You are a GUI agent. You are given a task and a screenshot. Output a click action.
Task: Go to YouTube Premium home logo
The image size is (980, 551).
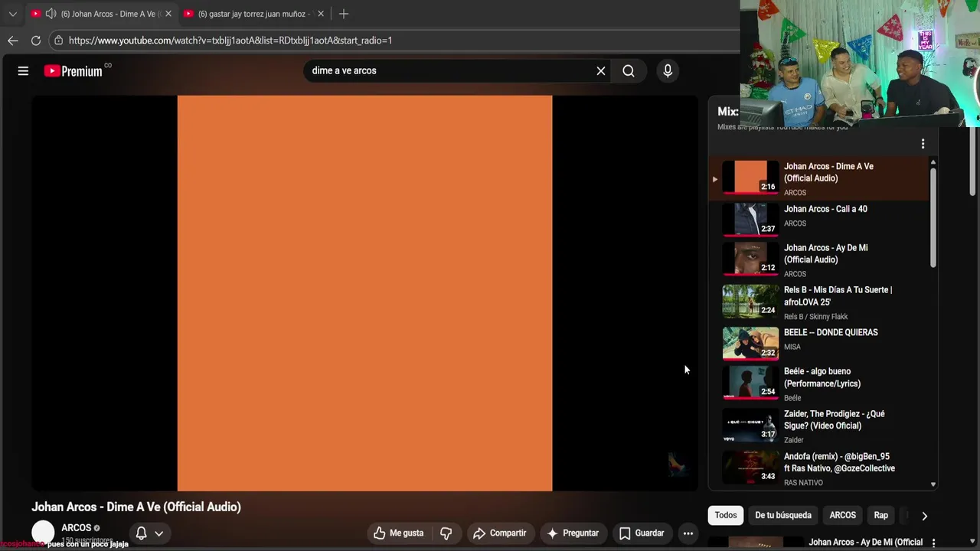pos(73,71)
